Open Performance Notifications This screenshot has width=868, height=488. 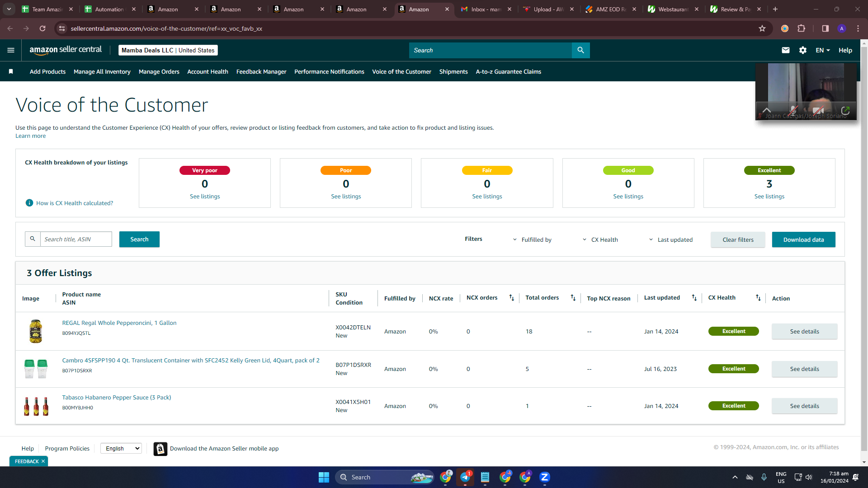(x=329, y=71)
